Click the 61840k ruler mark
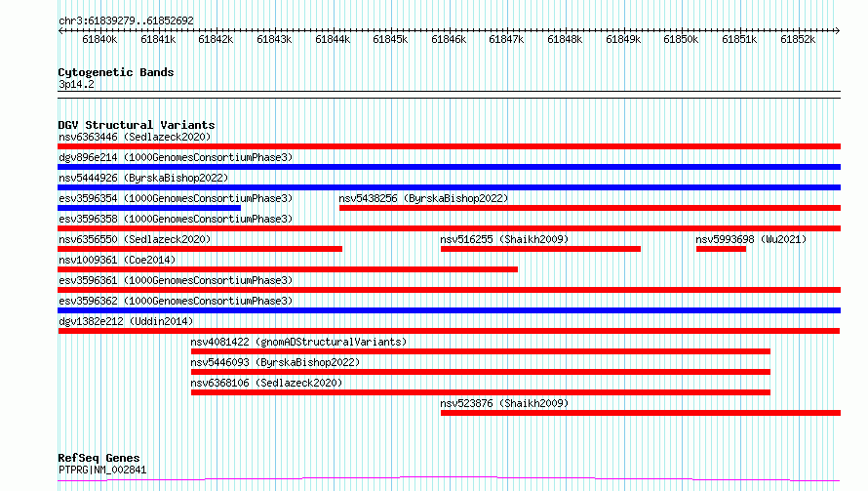868x491 pixels. [99, 39]
